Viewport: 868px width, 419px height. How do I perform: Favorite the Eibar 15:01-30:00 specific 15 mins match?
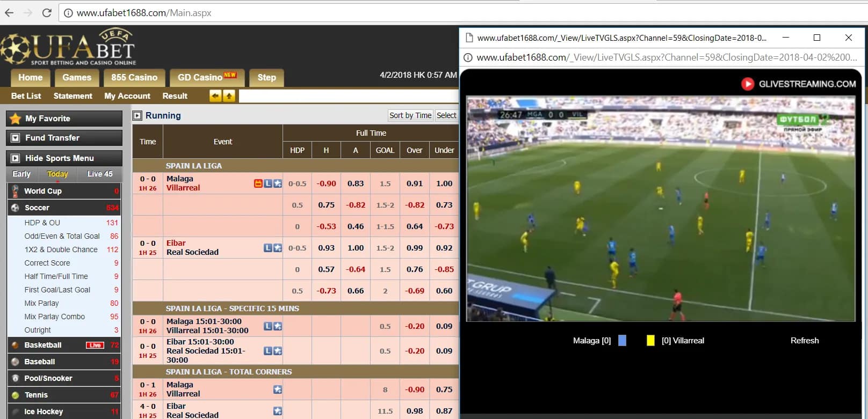click(278, 351)
